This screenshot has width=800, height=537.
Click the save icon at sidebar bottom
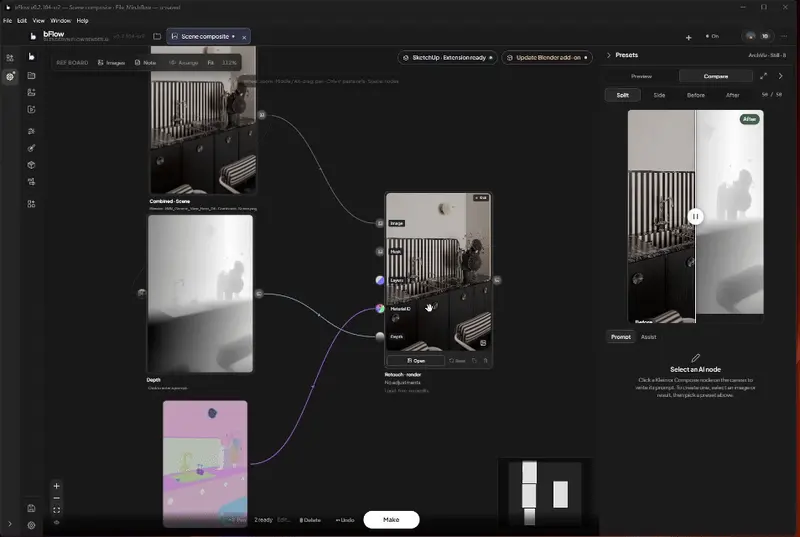pos(31,508)
